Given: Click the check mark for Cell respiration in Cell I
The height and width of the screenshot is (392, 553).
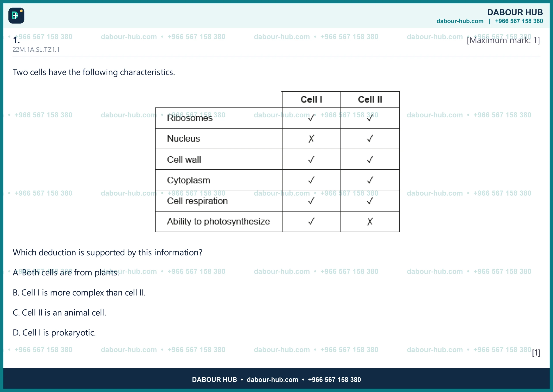Looking at the screenshot, I should (311, 201).
